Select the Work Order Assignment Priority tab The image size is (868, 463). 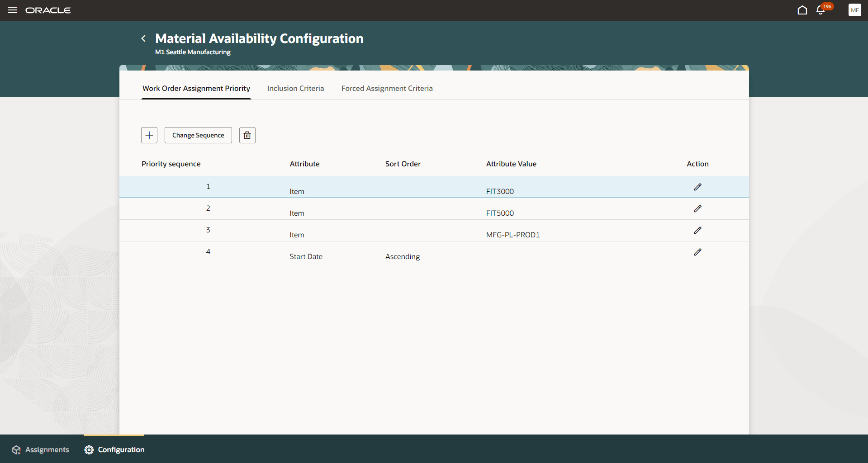[196, 88]
